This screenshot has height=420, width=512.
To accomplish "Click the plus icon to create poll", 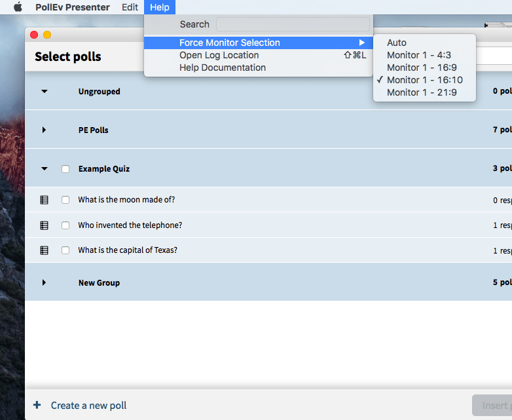I will click(37, 405).
